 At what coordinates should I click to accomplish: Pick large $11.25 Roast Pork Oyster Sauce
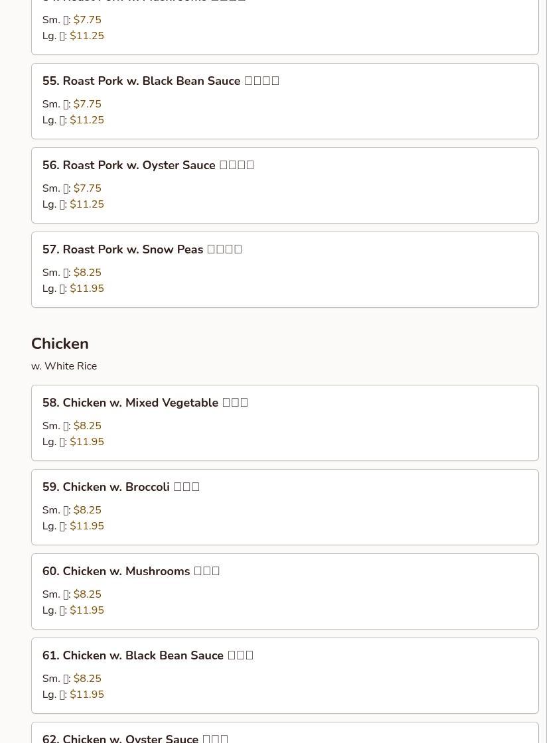87,204
